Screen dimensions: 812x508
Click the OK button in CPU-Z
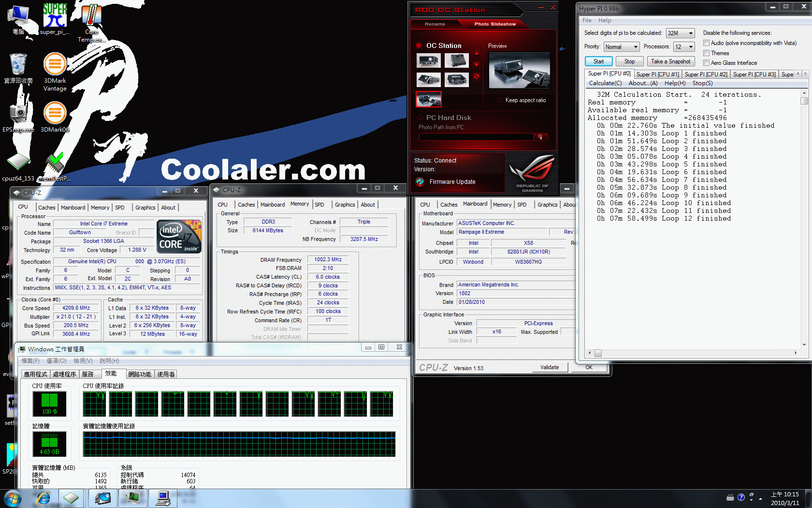coord(589,367)
